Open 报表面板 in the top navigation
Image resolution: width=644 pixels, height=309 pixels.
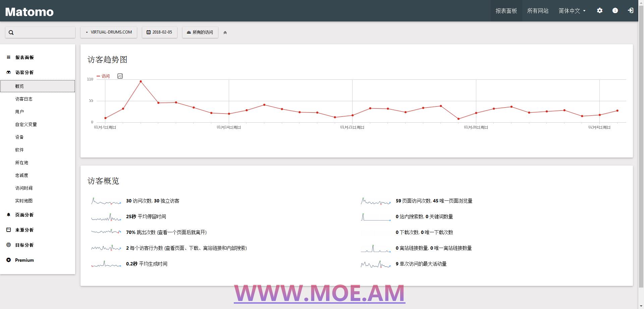click(506, 11)
